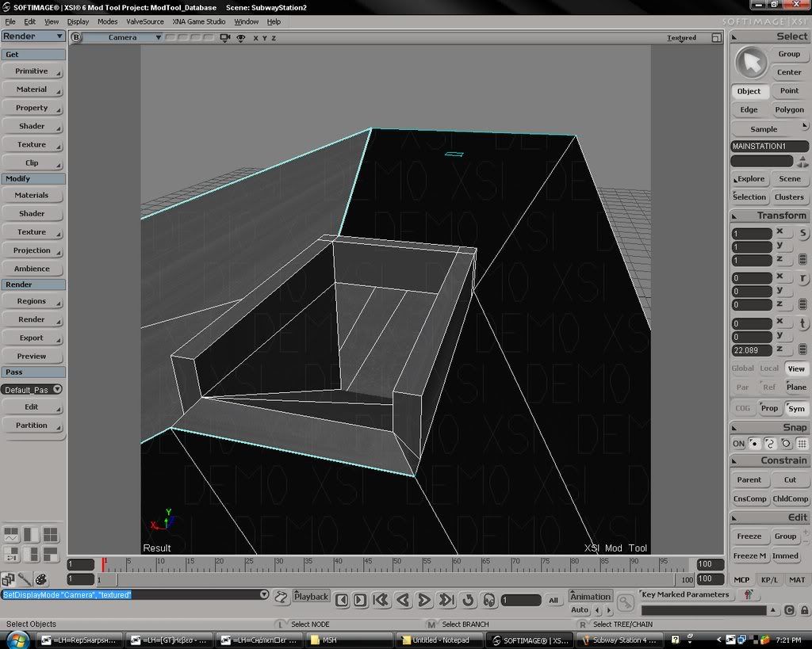Open the Display menu

pos(78,21)
